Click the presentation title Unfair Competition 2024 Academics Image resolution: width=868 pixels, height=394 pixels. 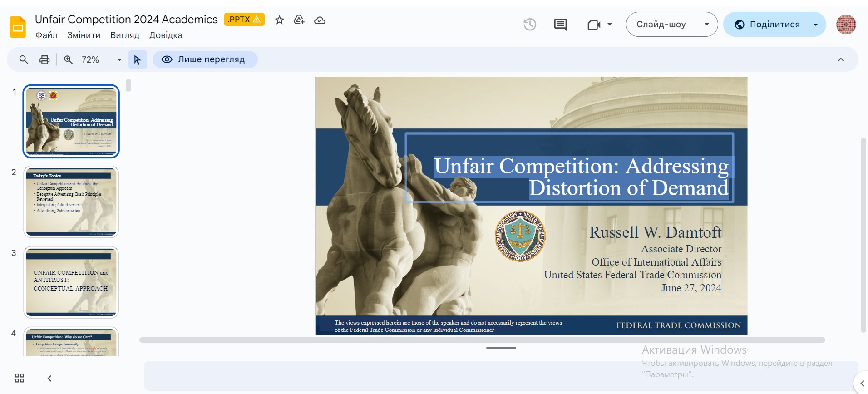point(126,20)
